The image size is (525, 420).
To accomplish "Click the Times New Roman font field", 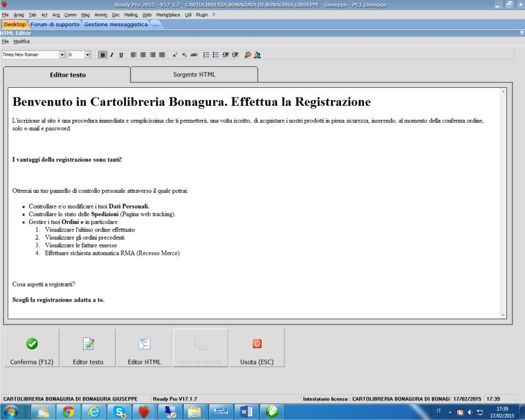I will 30,54.
